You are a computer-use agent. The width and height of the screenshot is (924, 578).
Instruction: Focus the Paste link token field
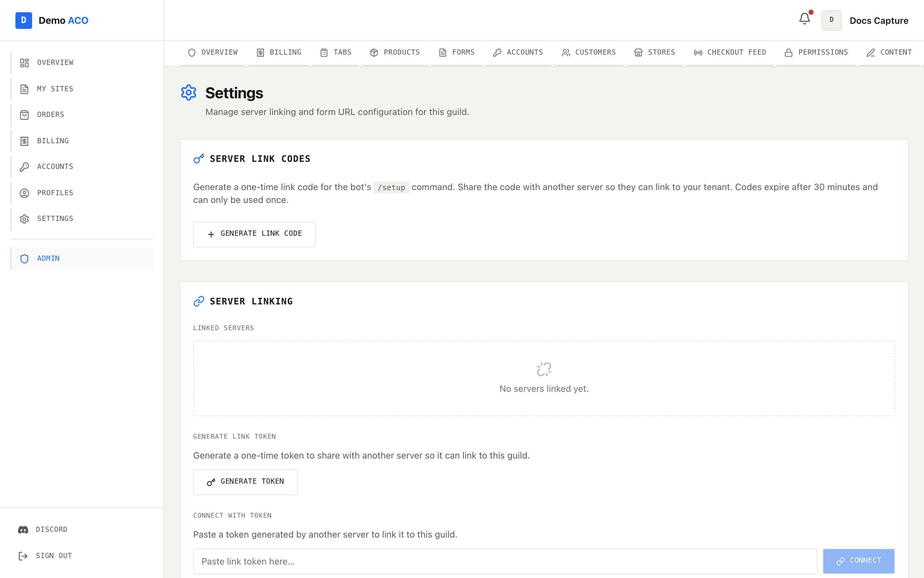(505, 561)
